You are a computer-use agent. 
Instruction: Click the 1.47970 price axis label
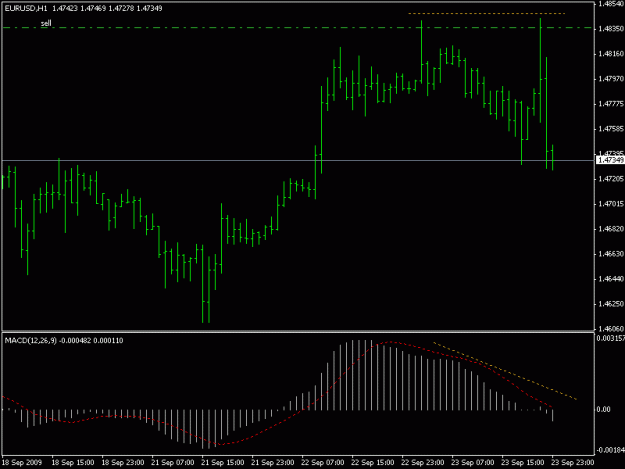coord(610,79)
